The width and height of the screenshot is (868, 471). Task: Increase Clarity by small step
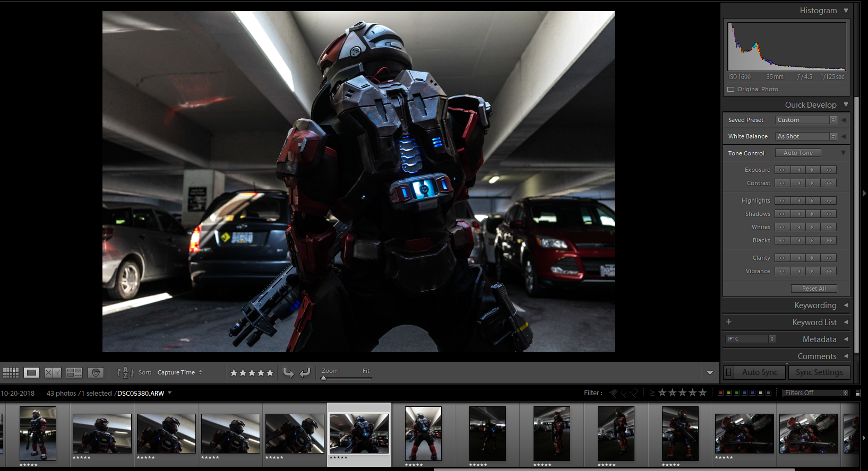click(x=812, y=258)
